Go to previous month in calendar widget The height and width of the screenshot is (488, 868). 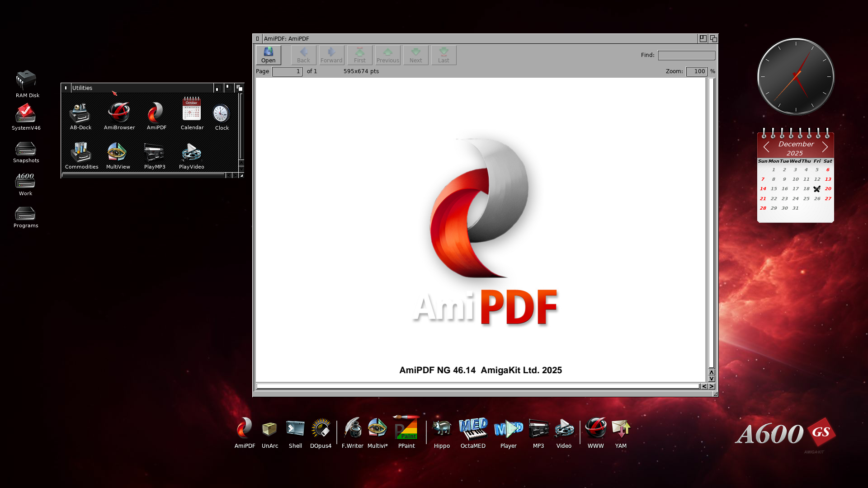[766, 147]
